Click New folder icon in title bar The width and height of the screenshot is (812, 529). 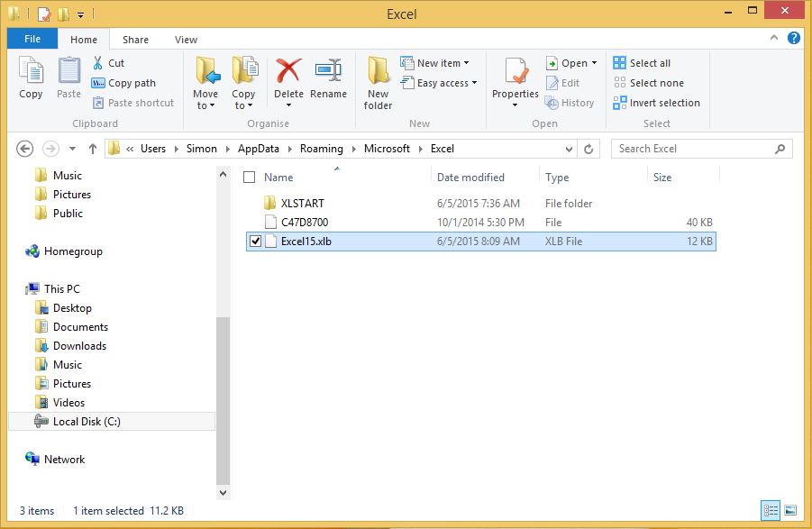[64, 14]
